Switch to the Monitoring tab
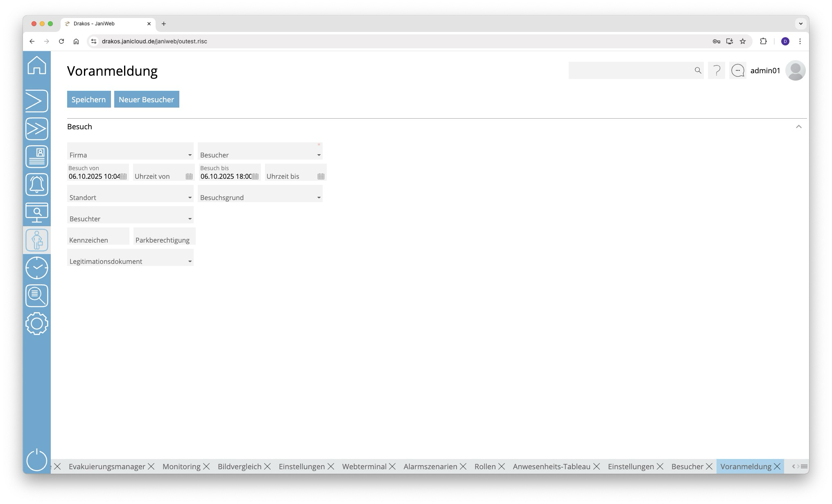Screen dimensions: 832x504 pyautogui.click(x=181, y=466)
